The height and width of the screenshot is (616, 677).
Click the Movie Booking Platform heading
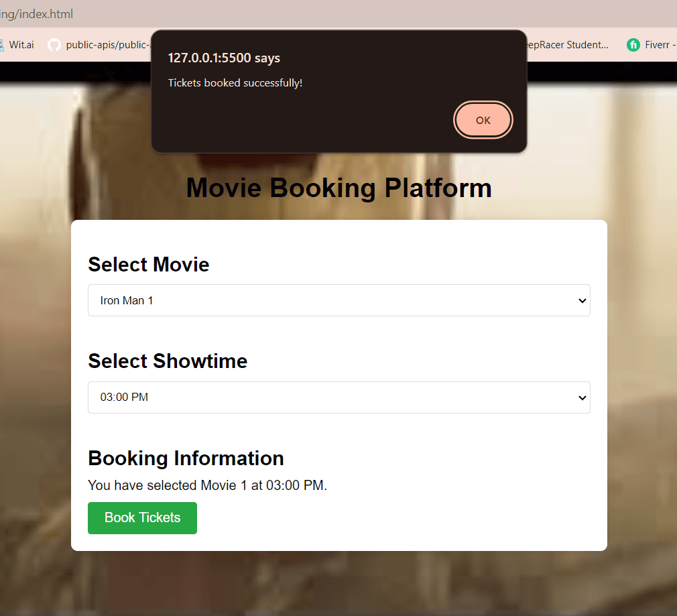click(x=338, y=188)
